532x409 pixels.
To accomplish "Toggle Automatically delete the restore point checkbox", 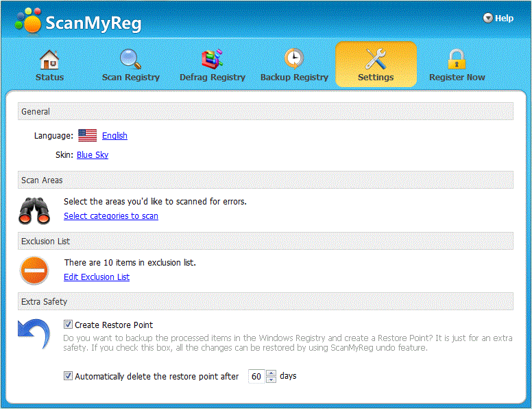I will [x=68, y=375].
